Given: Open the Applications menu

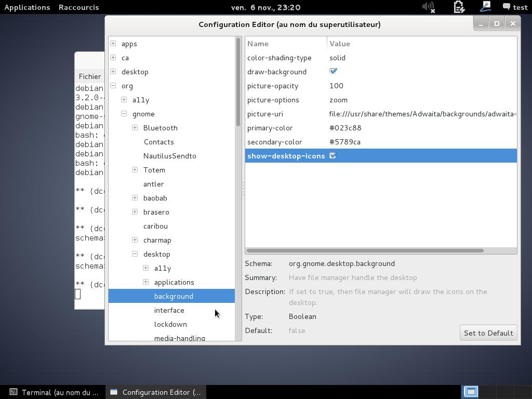Looking at the screenshot, I should [x=27, y=7].
